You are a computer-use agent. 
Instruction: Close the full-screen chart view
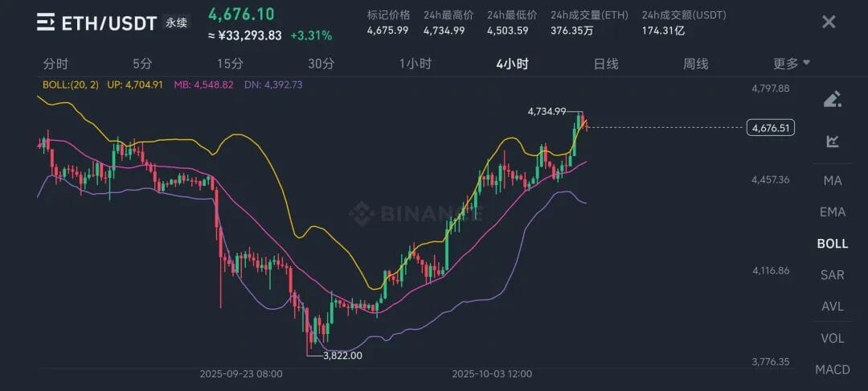tap(829, 22)
